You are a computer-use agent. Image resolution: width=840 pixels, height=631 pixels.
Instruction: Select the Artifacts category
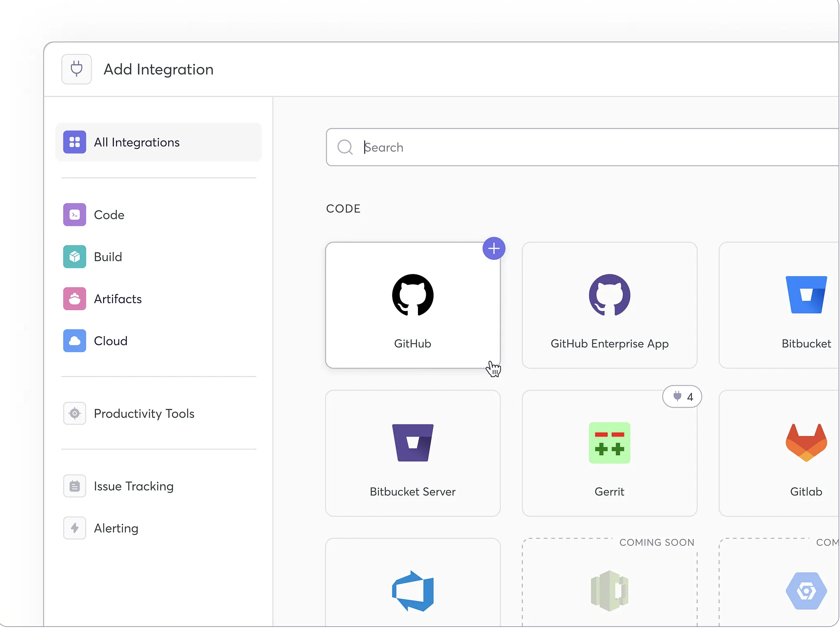pos(118,299)
